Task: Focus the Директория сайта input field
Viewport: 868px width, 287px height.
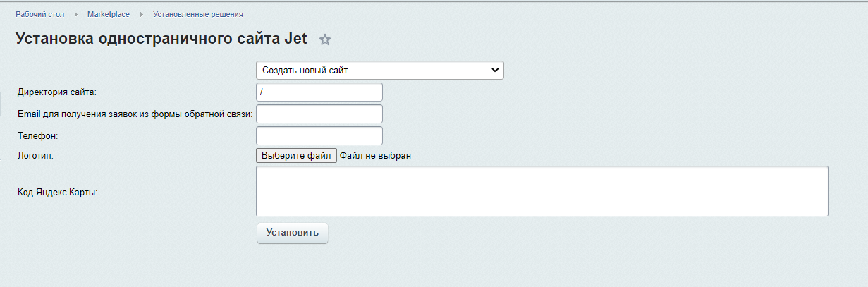Action: point(319,92)
